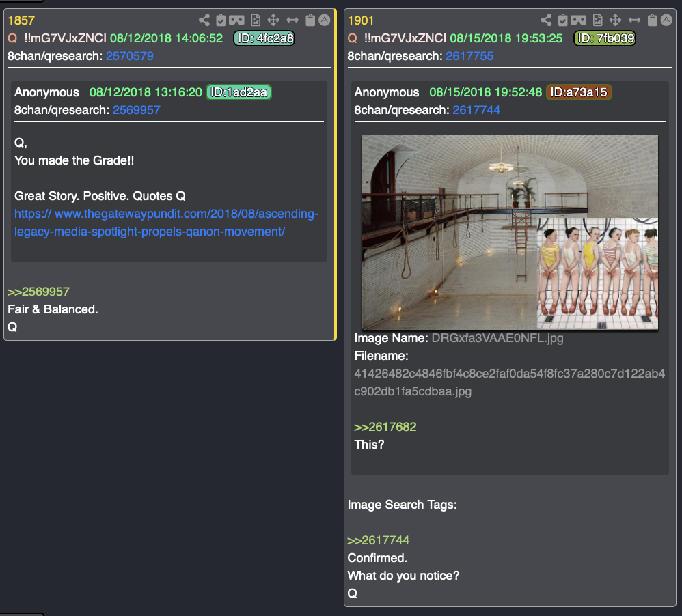Click the circled up-arrow icon on post 1857
682x616 pixels.
325,20
